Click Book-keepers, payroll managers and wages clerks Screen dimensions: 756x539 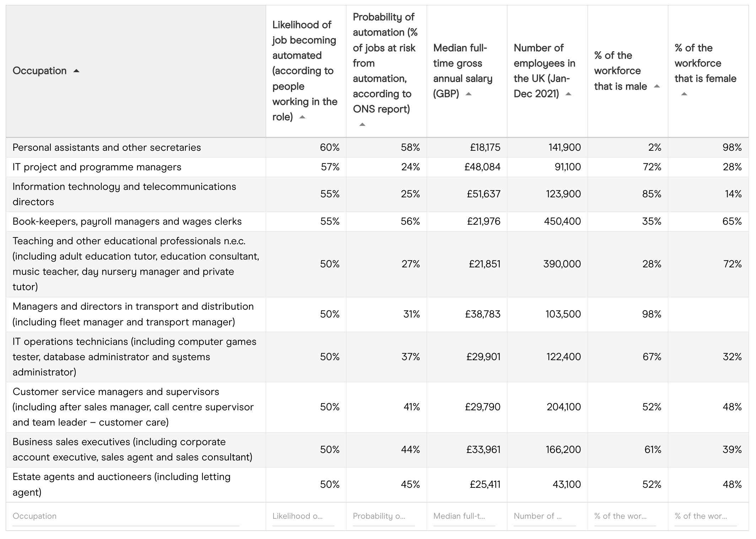(x=127, y=222)
